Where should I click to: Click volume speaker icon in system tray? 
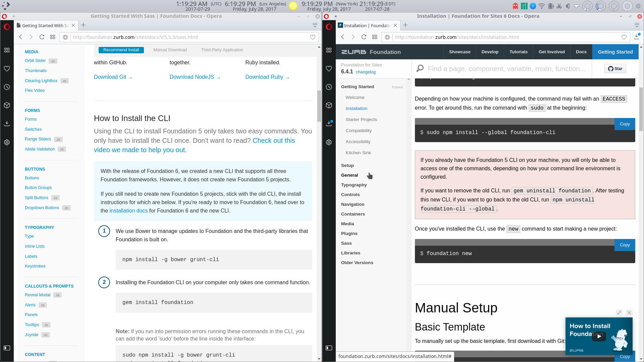pos(568,6)
